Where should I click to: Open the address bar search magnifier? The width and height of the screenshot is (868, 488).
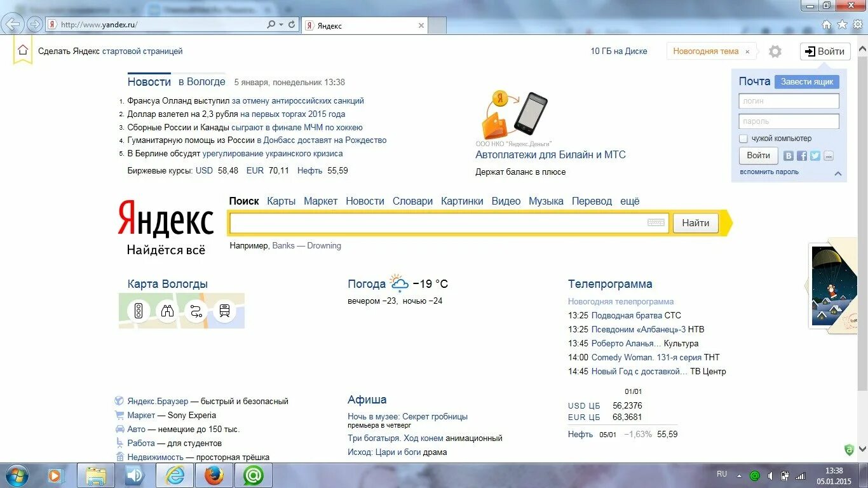271,25
